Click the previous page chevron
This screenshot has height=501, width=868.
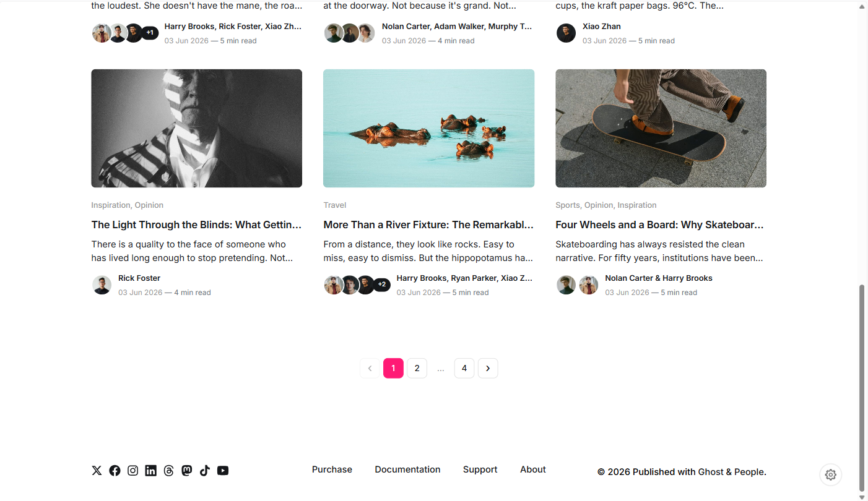click(370, 368)
